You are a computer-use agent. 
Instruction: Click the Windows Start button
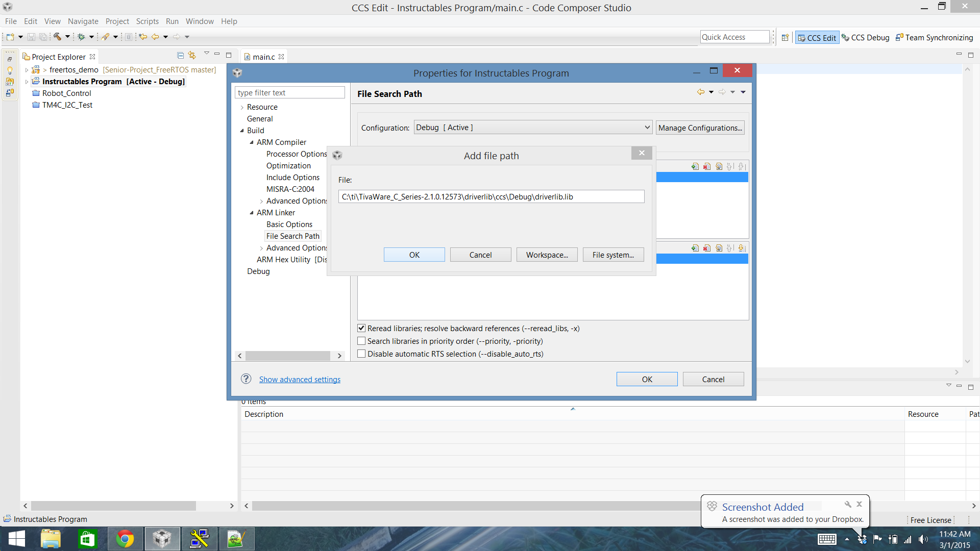point(16,539)
